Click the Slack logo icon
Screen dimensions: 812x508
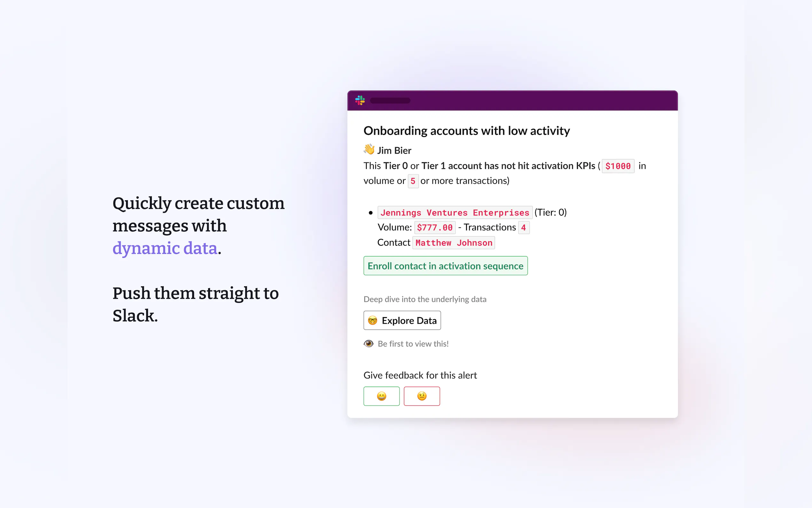(x=360, y=100)
